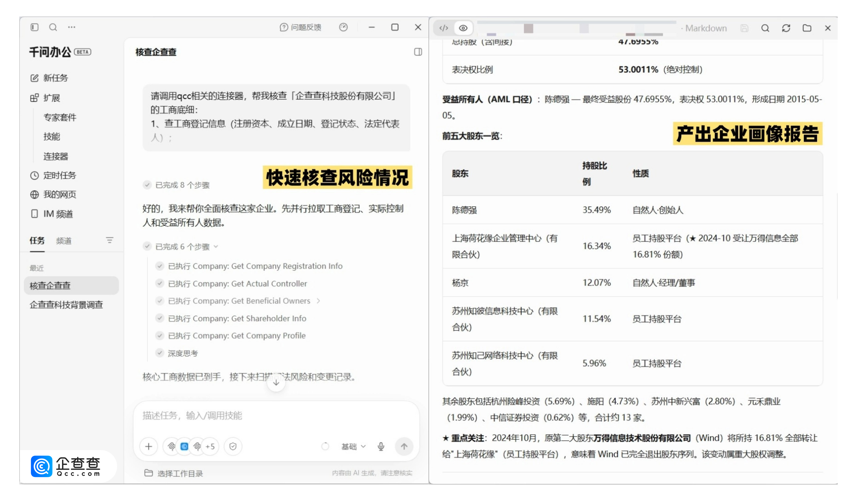Choose 选择工作目录 working directory

tap(174, 473)
